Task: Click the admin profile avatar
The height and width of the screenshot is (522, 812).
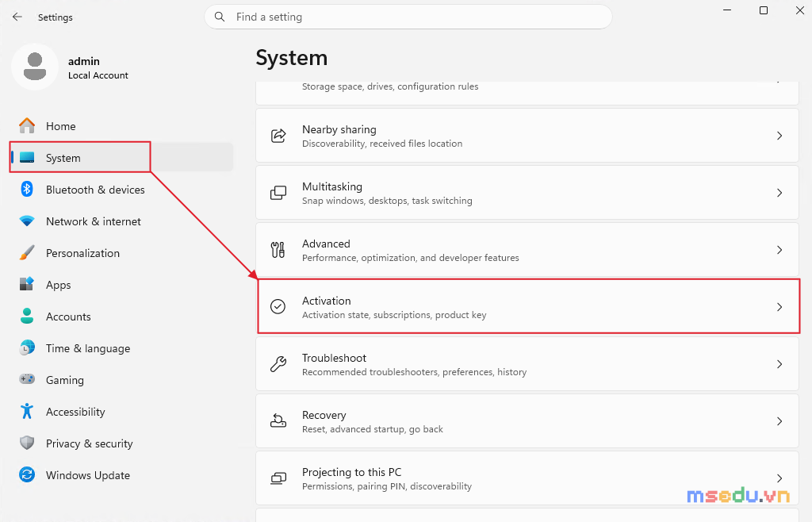Action: click(35, 67)
